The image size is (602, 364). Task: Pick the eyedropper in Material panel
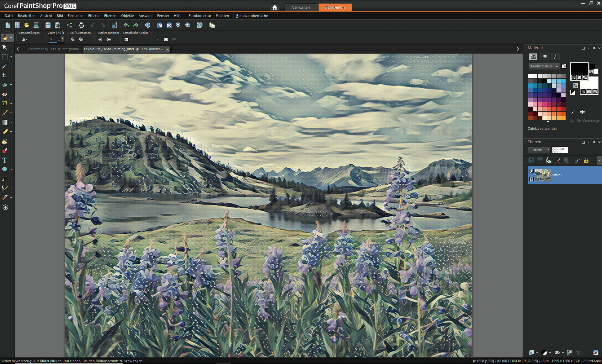point(573,112)
